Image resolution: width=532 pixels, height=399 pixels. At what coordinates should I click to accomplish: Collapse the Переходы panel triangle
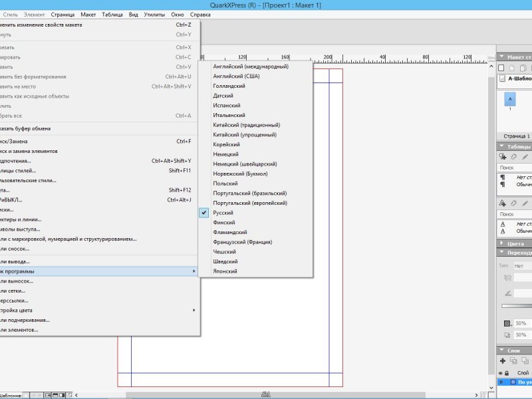click(501, 252)
